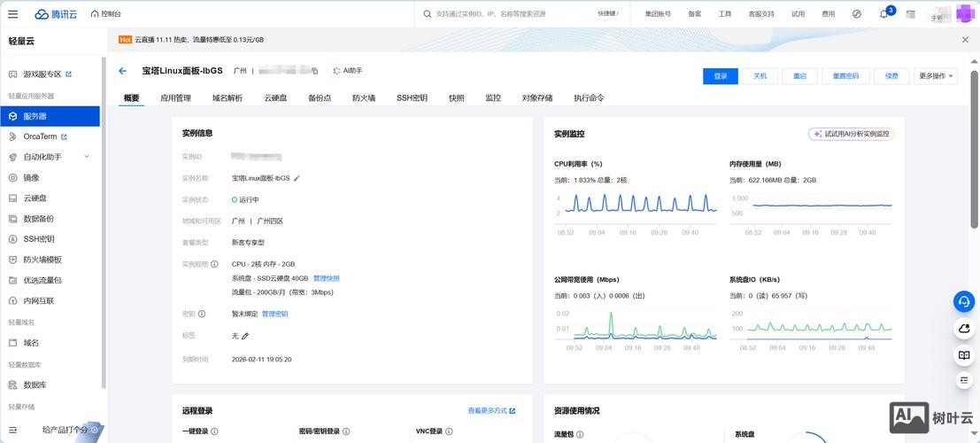The height and width of the screenshot is (443, 980).
Task: Click the back arrow beside instance title
Action: click(122, 71)
